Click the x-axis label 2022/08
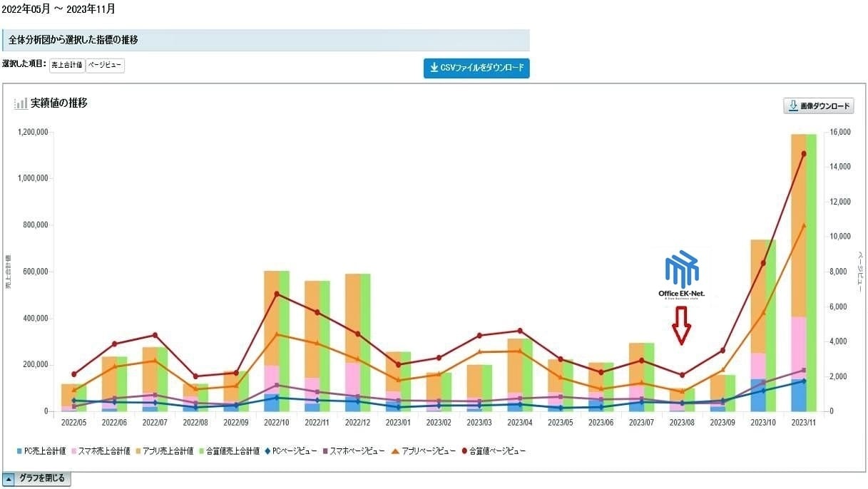Viewport: 868px width, 489px height. pyautogui.click(x=195, y=423)
